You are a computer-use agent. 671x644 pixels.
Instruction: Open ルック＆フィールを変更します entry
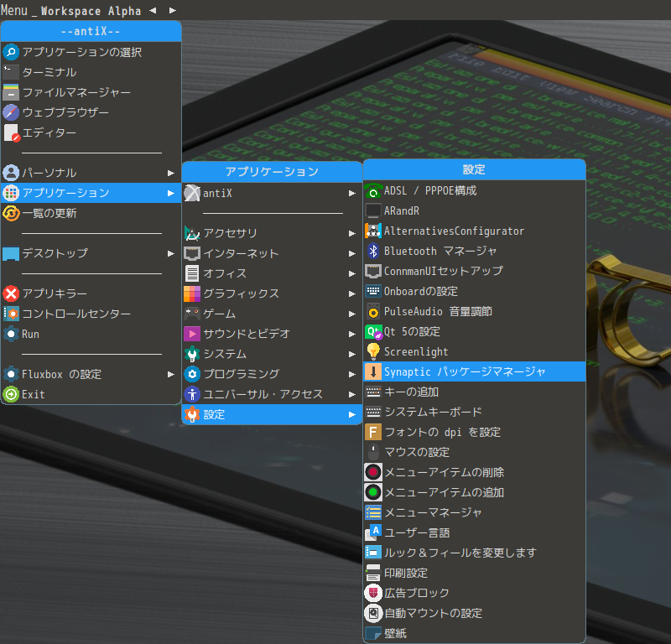coord(474,553)
